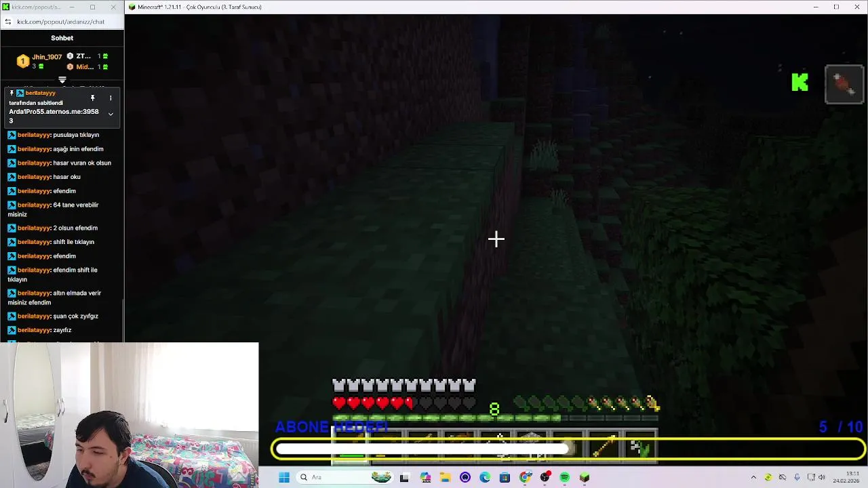Click the Kick logo overlay in the game
The height and width of the screenshot is (488, 868).
[x=800, y=83]
